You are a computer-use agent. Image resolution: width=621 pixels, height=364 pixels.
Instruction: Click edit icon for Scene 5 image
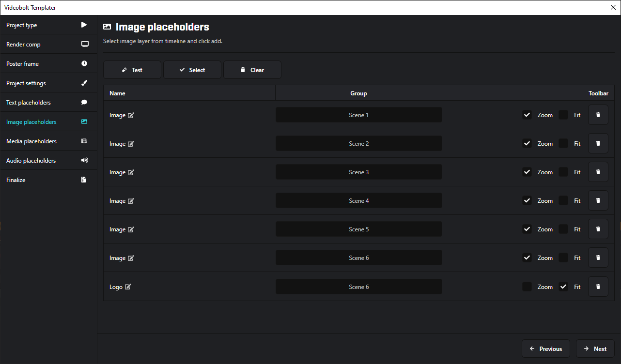tap(131, 229)
